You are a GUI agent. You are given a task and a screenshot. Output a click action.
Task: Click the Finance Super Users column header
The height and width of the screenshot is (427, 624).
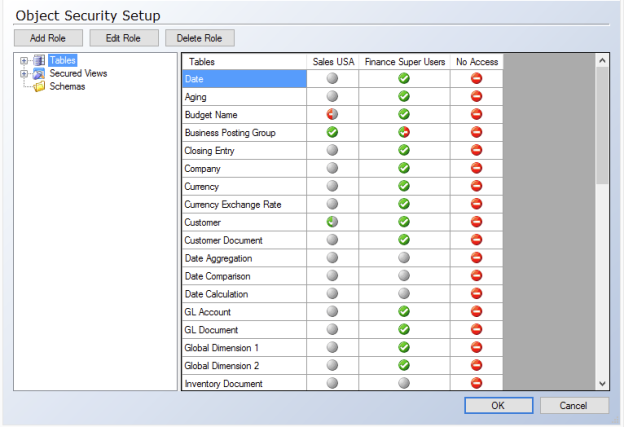pyautogui.click(x=404, y=62)
